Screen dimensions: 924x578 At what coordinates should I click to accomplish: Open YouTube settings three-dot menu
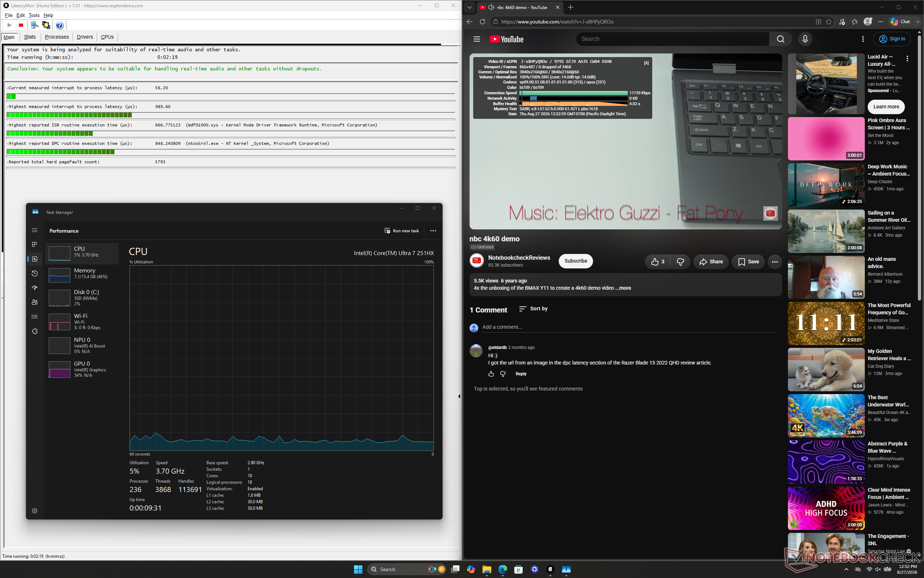pos(863,39)
